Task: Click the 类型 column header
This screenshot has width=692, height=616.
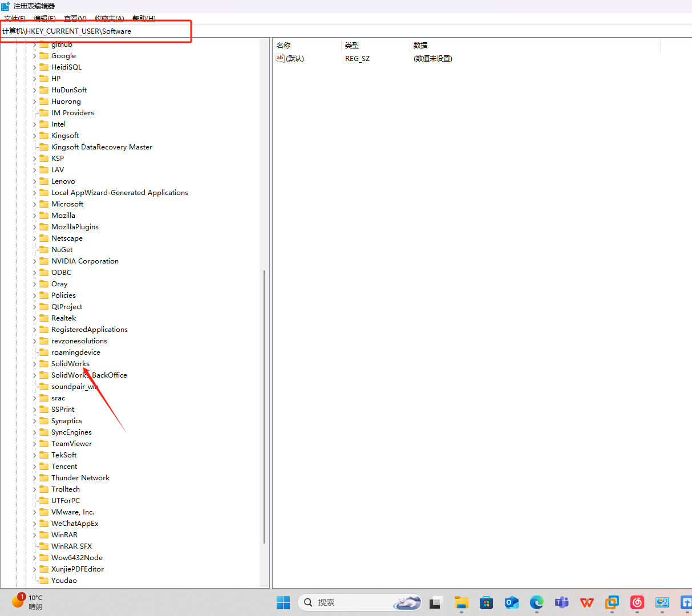Action: click(x=375, y=45)
